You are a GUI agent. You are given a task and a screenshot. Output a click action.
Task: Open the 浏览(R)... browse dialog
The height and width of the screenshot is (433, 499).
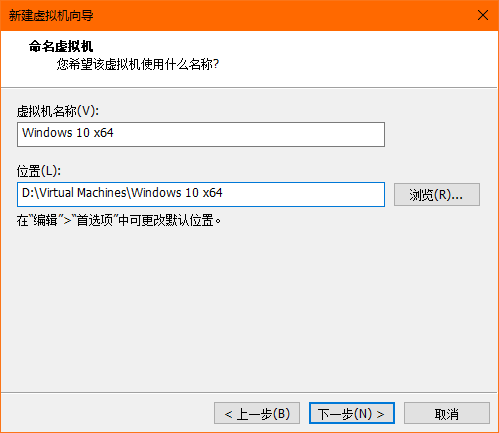click(x=437, y=195)
